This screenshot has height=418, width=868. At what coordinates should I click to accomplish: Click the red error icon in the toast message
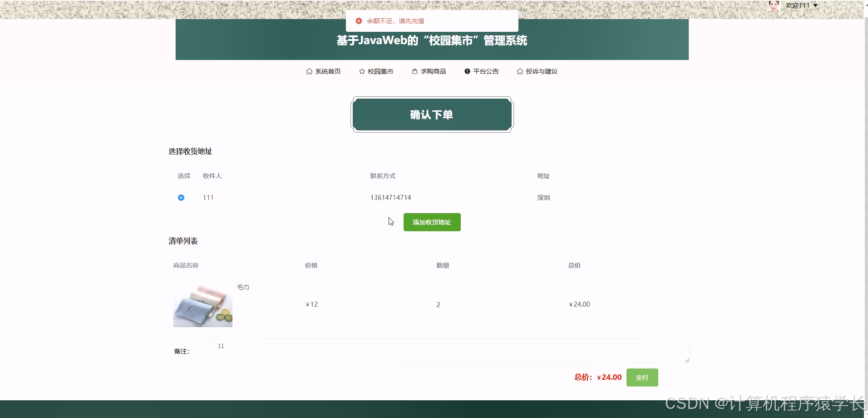point(359,20)
